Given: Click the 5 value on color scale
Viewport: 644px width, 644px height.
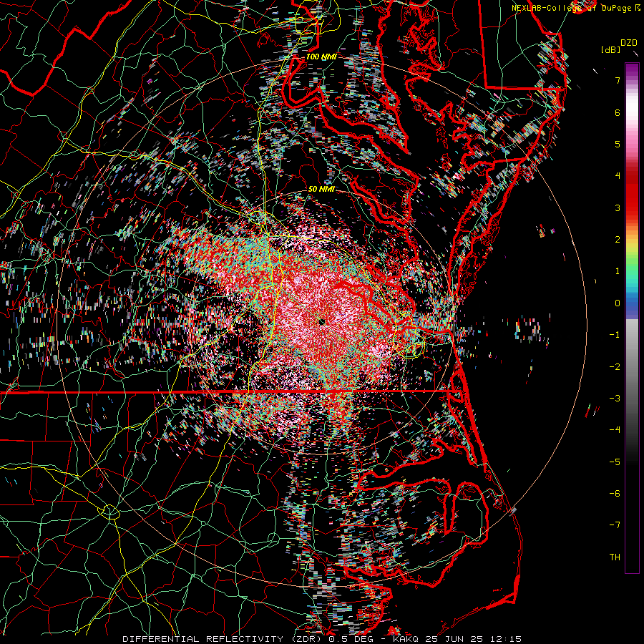Looking at the screenshot, I should click(618, 144).
